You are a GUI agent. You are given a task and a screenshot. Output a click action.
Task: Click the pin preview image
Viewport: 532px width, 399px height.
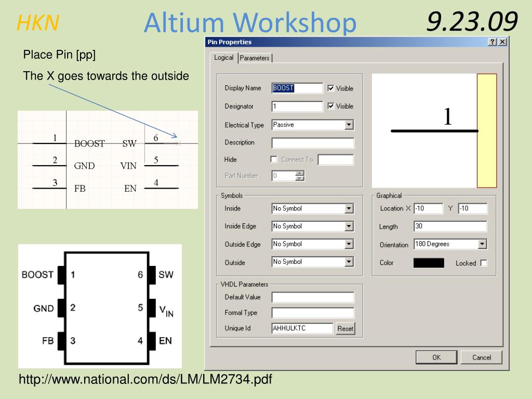pyautogui.click(x=434, y=130)
